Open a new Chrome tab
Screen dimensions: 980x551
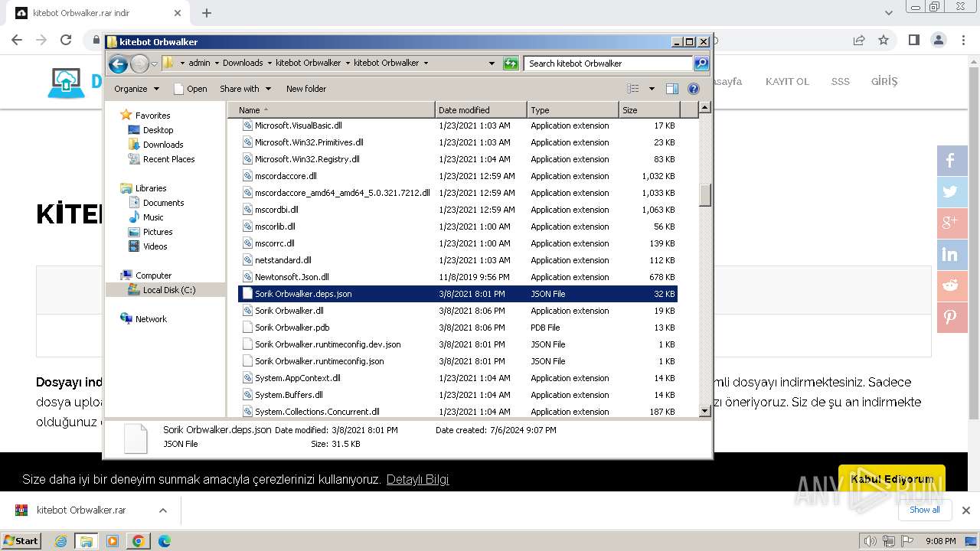[x=207, y=13]
